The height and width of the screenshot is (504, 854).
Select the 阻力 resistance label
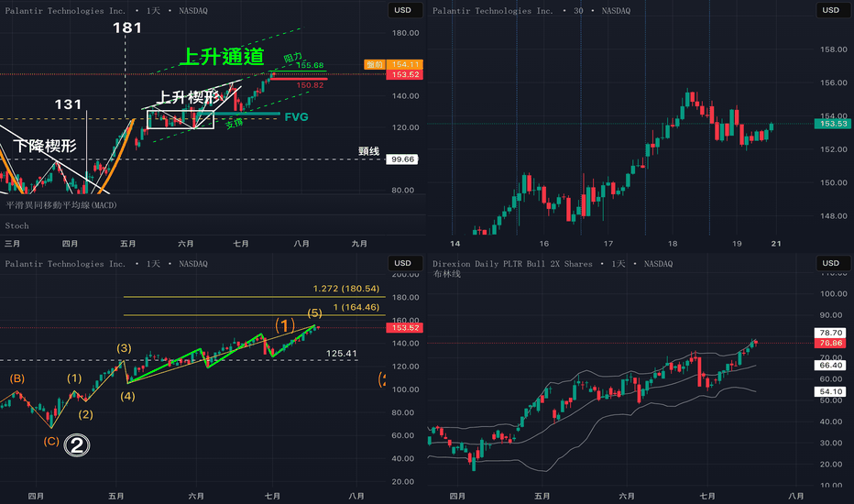(292, 57)
